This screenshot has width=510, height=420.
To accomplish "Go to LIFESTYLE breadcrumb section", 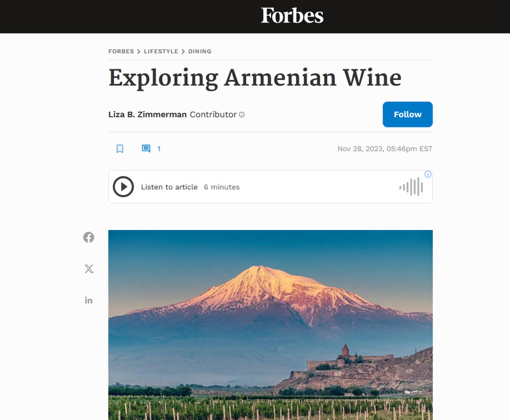I will pos(161,52).
